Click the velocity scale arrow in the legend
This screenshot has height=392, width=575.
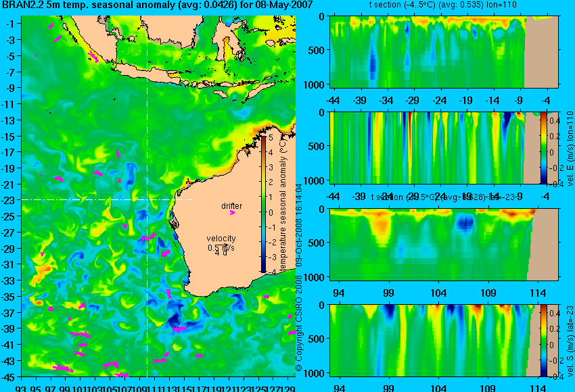pyautogui.click(x=221, y=246)
